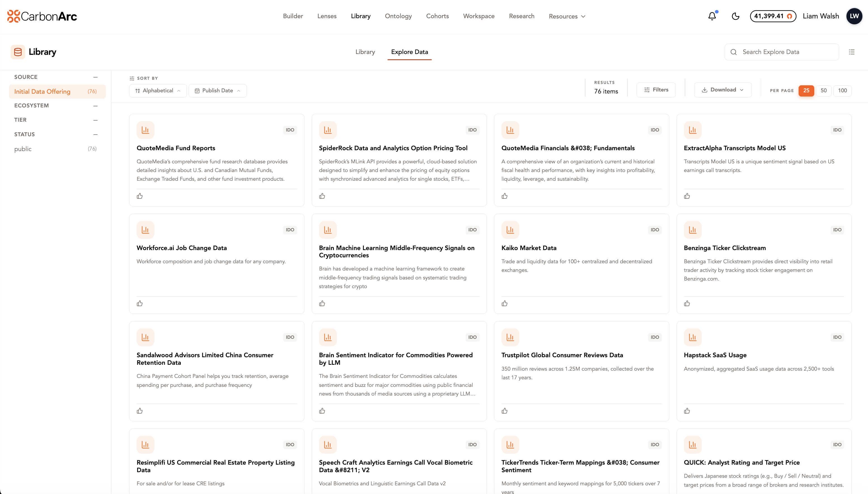
Task: Collapse the SOURCE filter section
Action: (95, 77)
